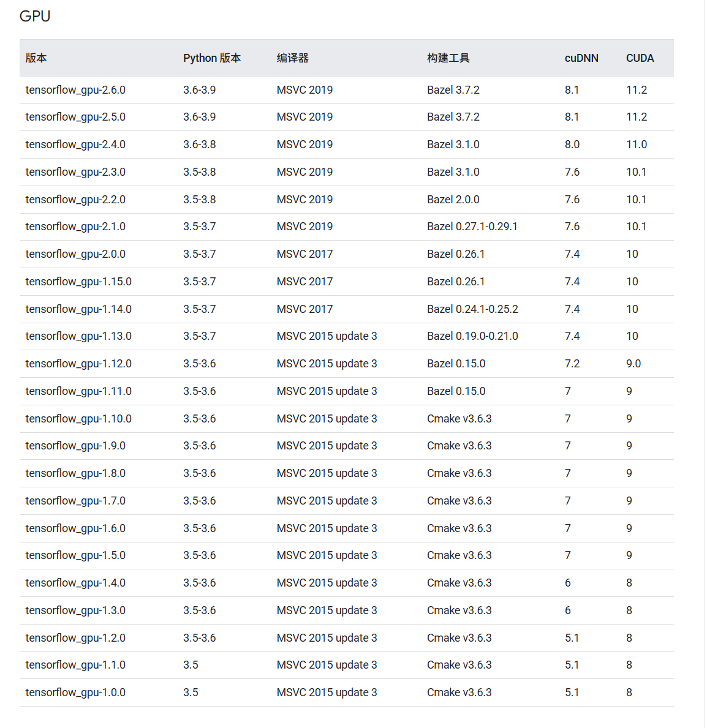707x728 pixels.
Task: Click cuDNN 7.2 in the 1.12.0 row
Action: (572, 364)
